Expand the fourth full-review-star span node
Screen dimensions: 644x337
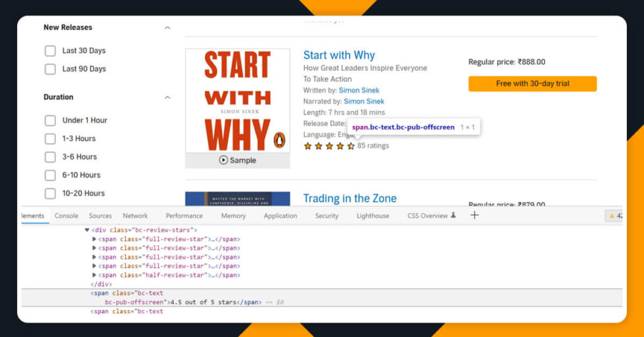[94, 267]
